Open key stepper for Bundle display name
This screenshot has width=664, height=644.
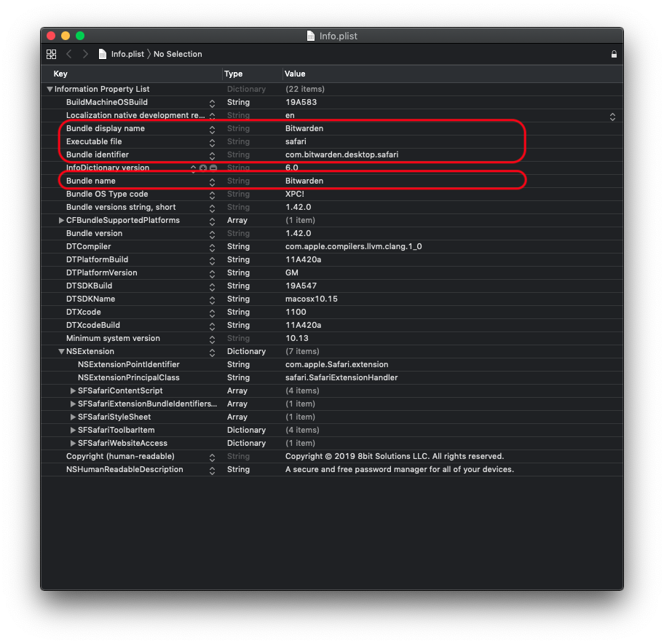(x=212, y=130)
